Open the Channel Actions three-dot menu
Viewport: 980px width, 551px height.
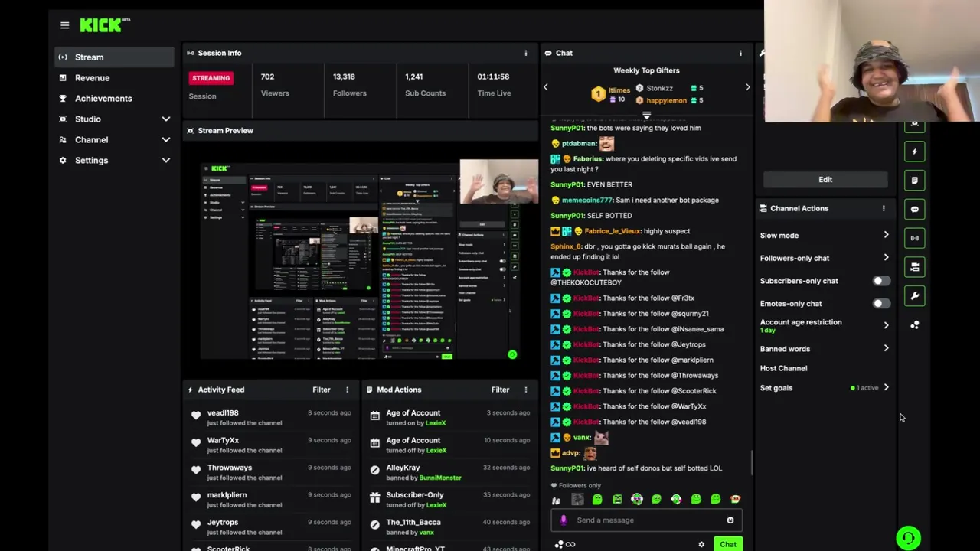(884, 208)
